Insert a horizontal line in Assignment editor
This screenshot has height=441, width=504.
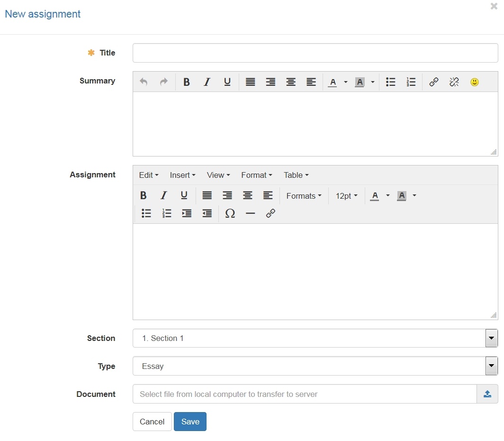250,213
